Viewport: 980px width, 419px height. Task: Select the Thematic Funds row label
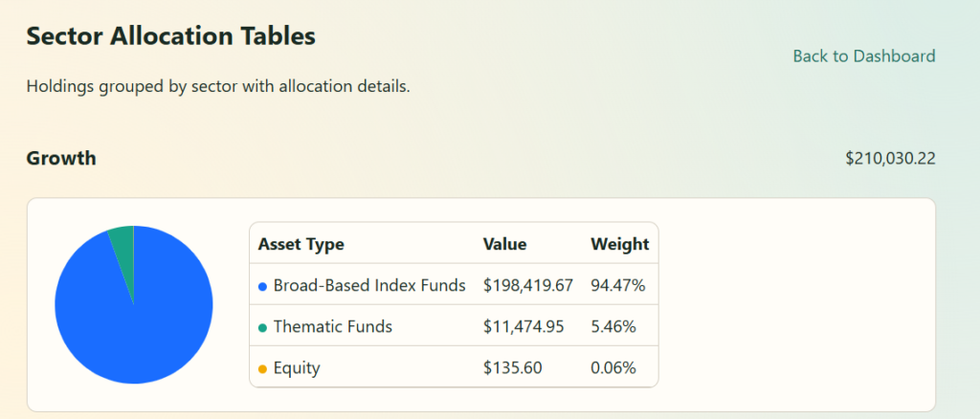(332, 326)
